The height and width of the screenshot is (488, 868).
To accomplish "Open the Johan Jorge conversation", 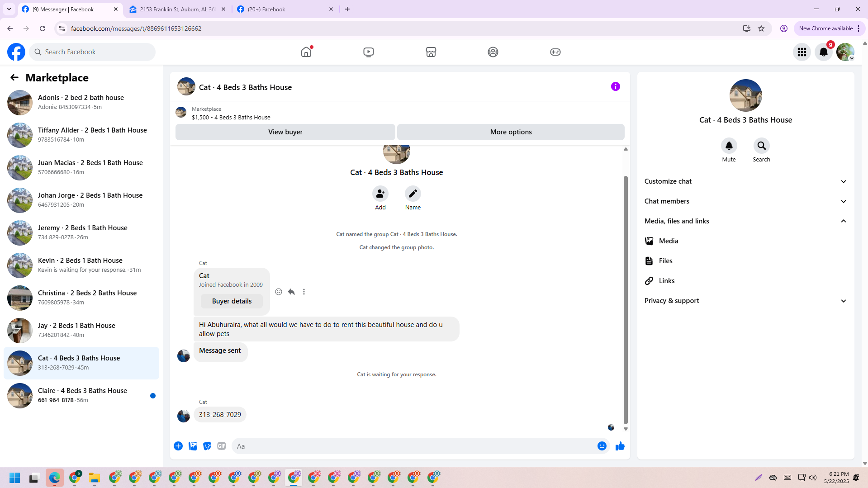I will (81, 200).
